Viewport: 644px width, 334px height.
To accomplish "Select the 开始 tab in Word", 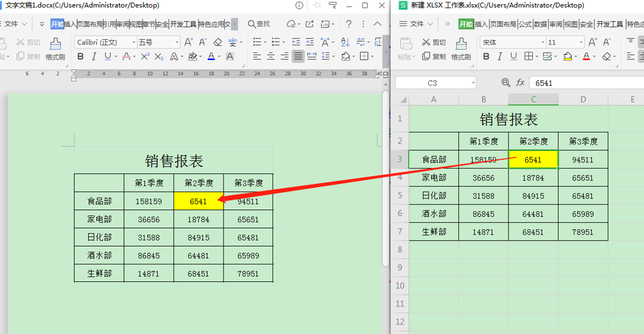I will 57,24.
